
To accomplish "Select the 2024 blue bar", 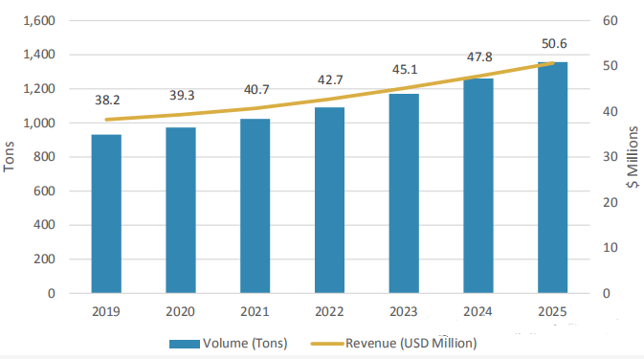I will [x=478, y=186].
